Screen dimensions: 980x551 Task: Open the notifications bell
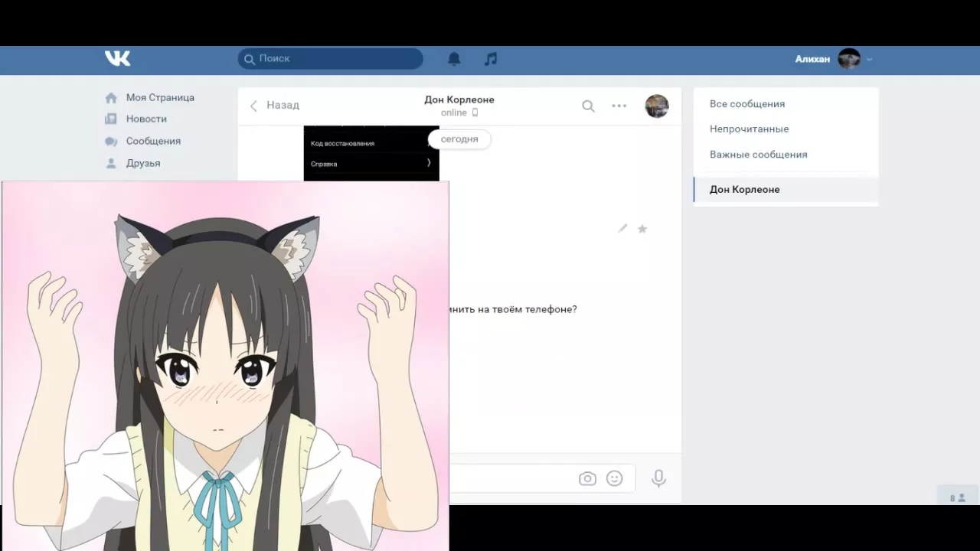(x=454, y=59)
